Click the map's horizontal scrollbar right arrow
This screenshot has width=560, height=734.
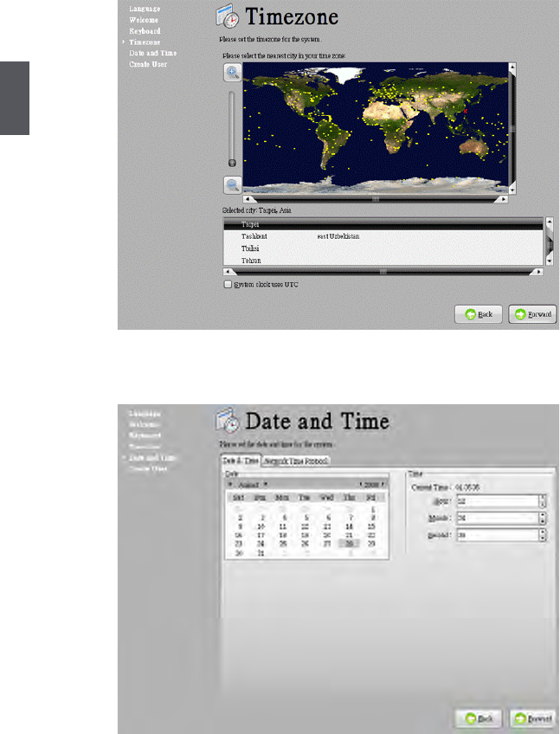coord(504,199)
